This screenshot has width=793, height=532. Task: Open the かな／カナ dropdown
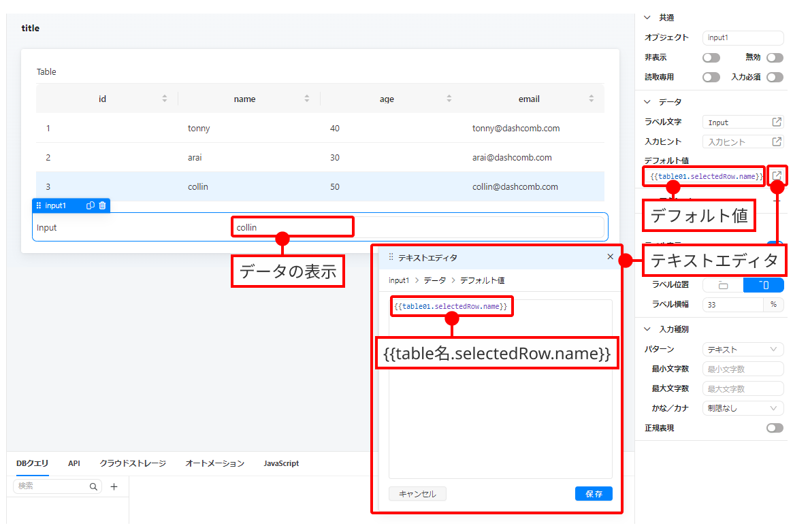(743, 408)
